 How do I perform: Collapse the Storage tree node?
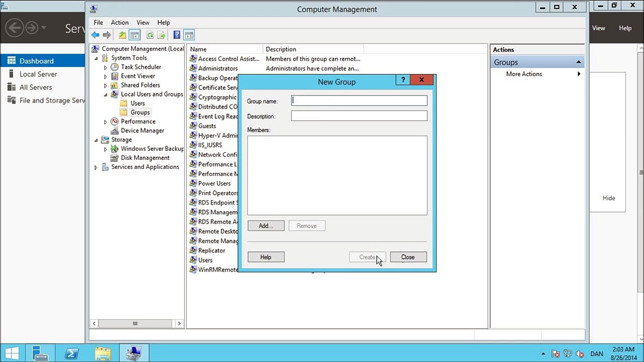(x=96, y=140)
